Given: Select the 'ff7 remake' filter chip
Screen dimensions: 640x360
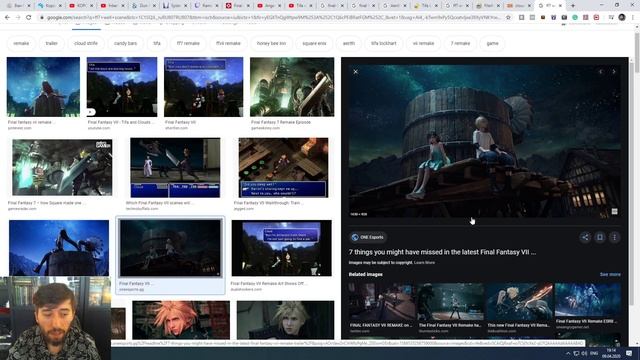Looking at the screenshot, I should point(188,43).
